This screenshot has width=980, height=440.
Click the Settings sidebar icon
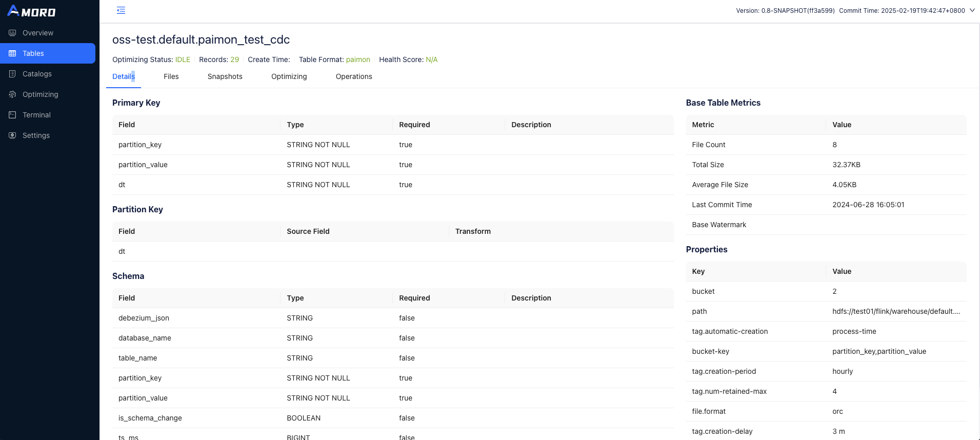(12, 135)
